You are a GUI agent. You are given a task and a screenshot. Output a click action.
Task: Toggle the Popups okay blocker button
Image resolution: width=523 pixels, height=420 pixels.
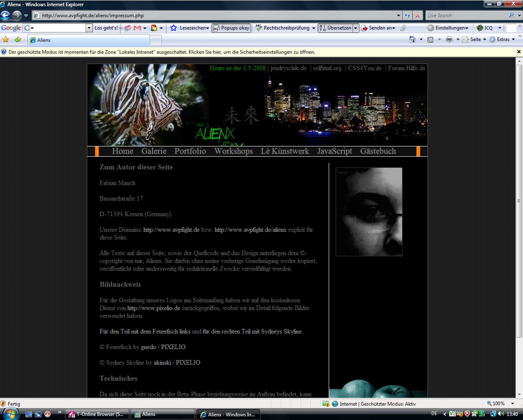coord(231,28)
